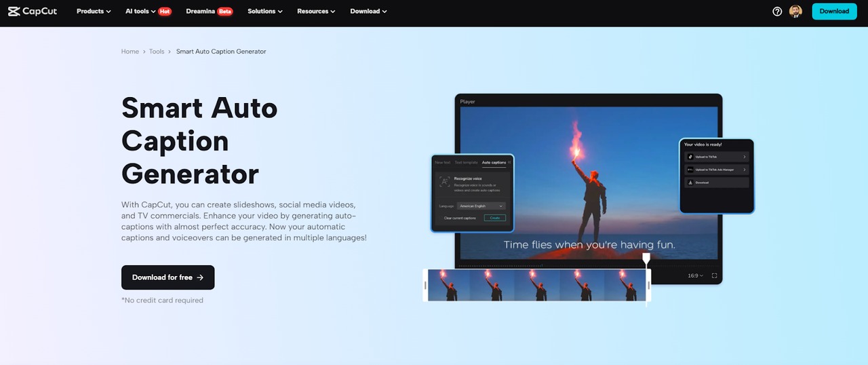Click the user profile avatar
This screenshot has width=868, height=365.
click(795, 12)
